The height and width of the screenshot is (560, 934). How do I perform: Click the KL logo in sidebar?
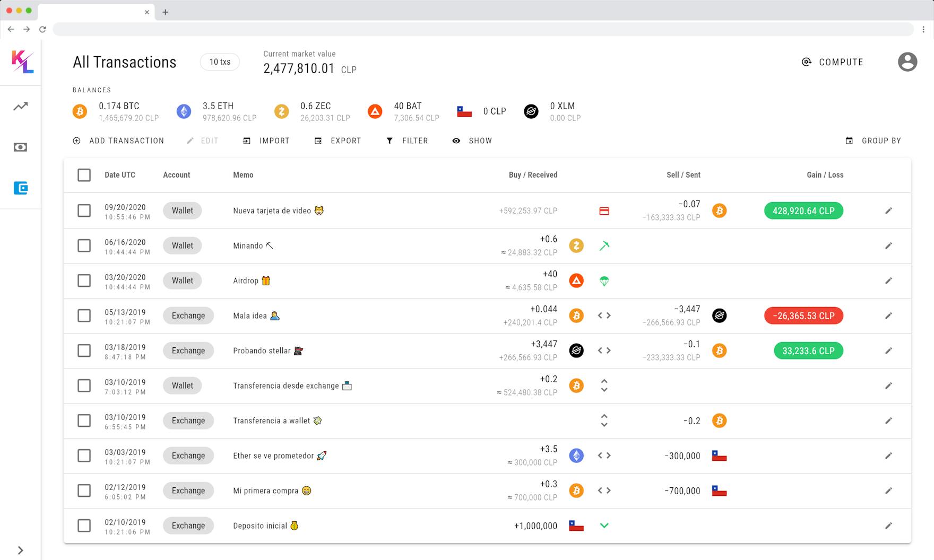[x=22, y=62]
